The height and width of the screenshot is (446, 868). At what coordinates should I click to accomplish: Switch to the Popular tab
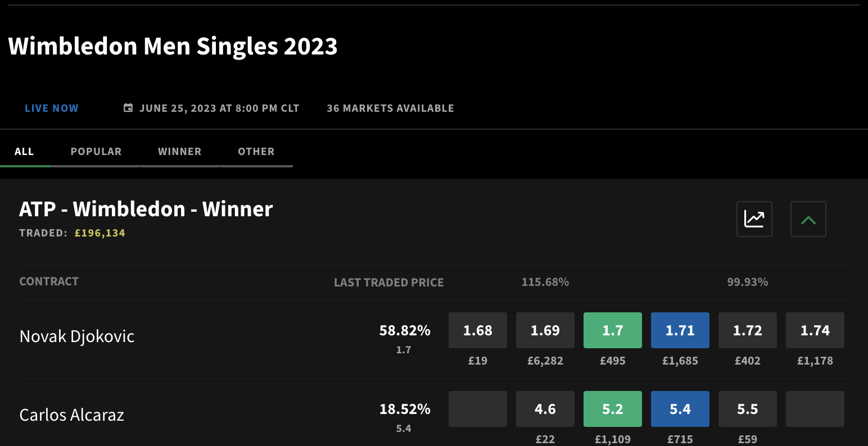coord(96,152)
